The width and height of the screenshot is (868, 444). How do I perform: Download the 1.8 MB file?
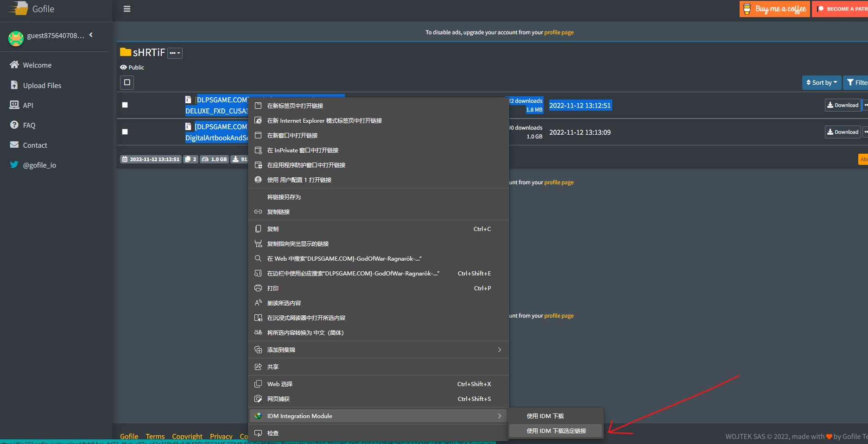pos(843,105)
